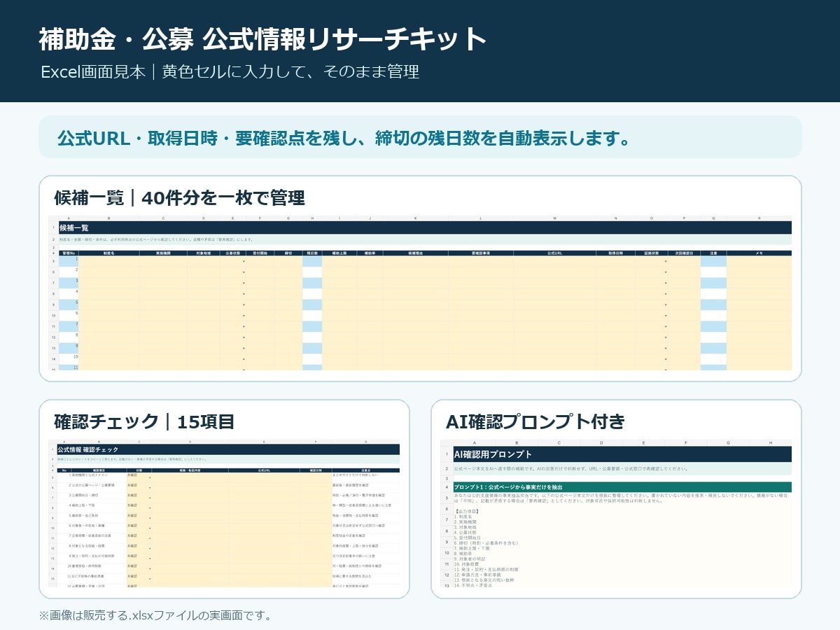Screen dimensions: 840x630
Task: Select the 確認日時 column header
Action: pyautogui.click(x=316, y=470)
